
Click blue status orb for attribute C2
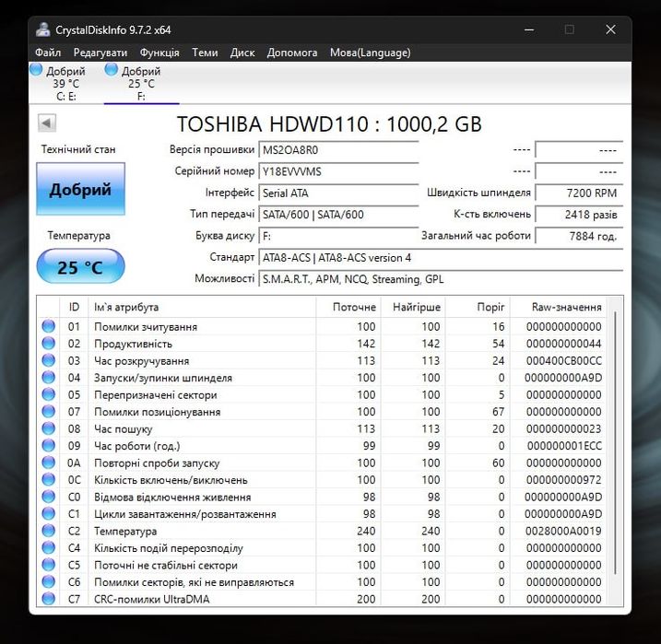49,531
